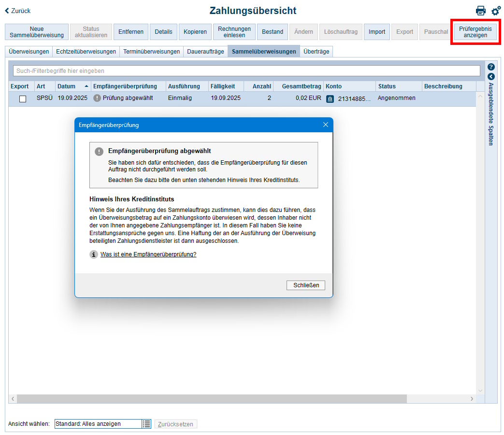Collapse the side panel via the arrow icon
This screenshot has height=435, width=504.
492,75
